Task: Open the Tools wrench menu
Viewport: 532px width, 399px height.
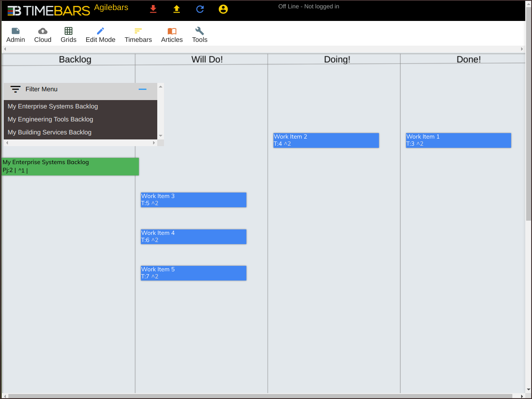Action: [x=199, y=35]
